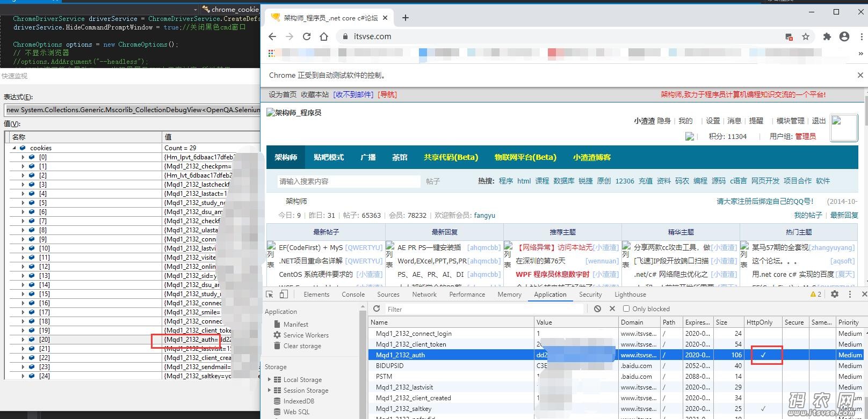This screenshot has height=419, width=868.
Task: Open Service Workers in Application panel
Action: 306,335
